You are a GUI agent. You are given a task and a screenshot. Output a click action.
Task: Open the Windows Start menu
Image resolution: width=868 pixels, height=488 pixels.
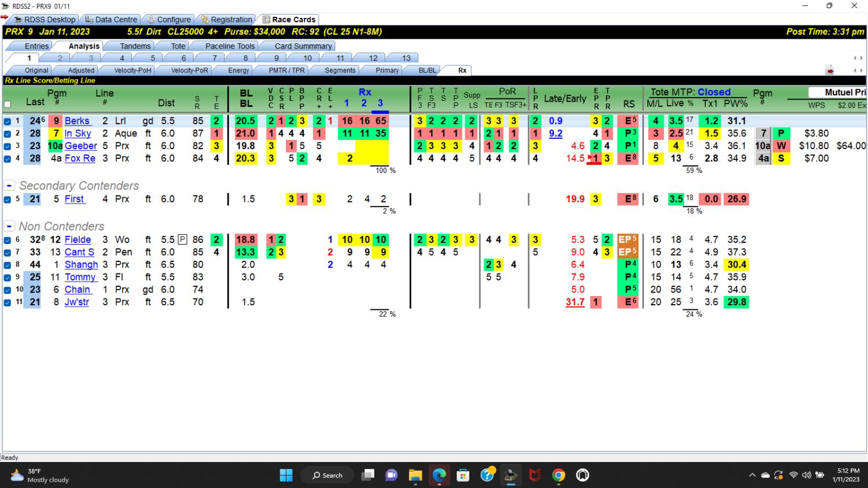(x=286, y=475)
